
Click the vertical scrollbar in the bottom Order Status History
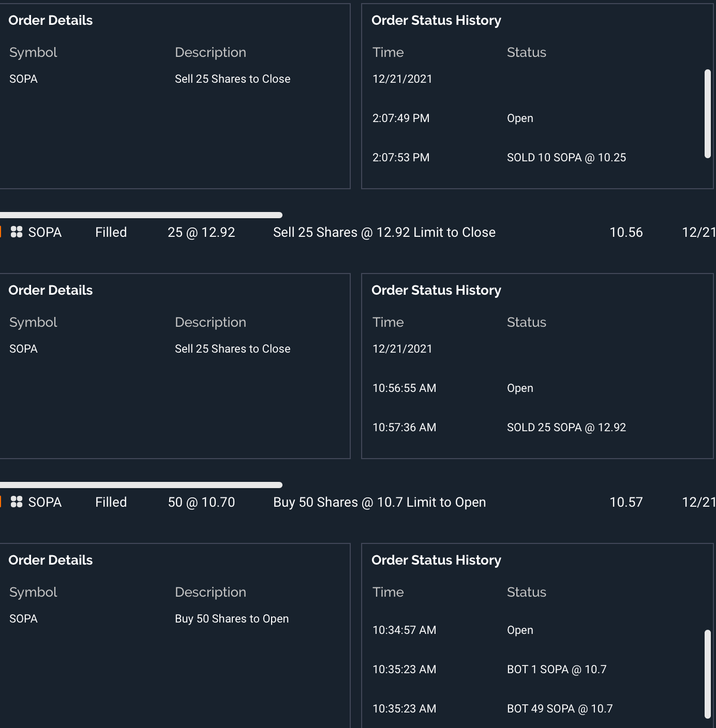(707, 674)
